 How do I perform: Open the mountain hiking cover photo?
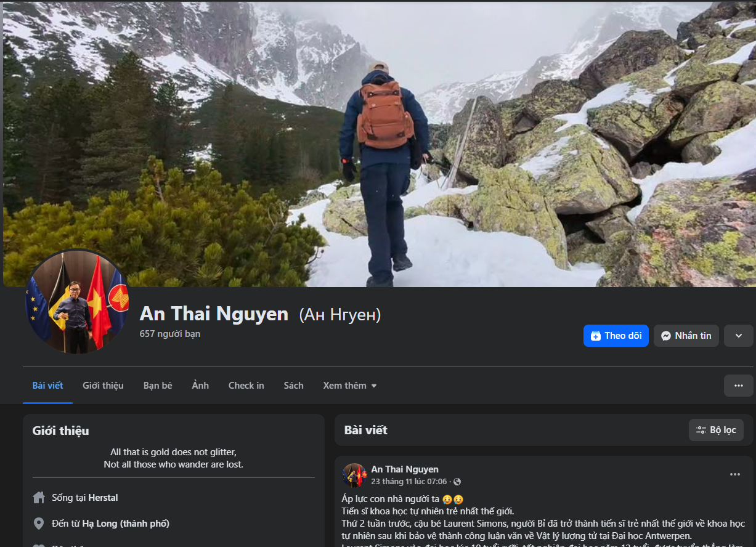[x=378, y=144]
